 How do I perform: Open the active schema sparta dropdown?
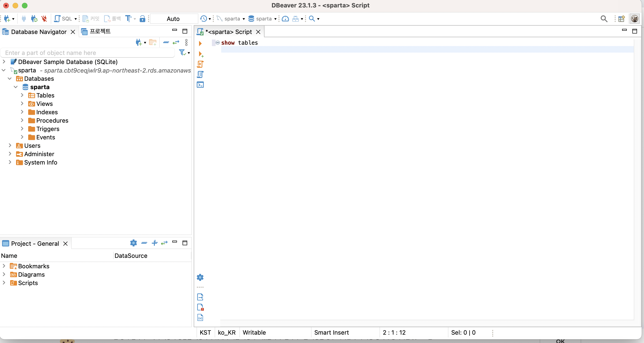pyautogui.click(x=262, y=19)
